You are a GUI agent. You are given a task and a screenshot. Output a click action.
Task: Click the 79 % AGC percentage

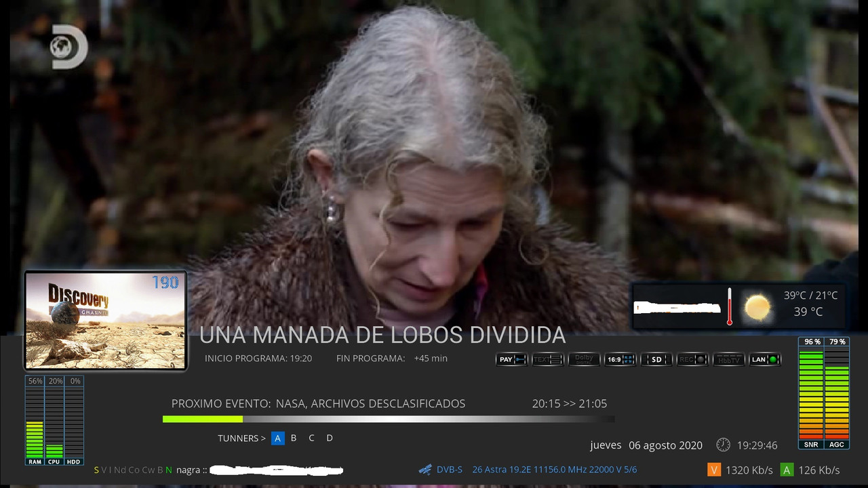(x=837, y=342)
